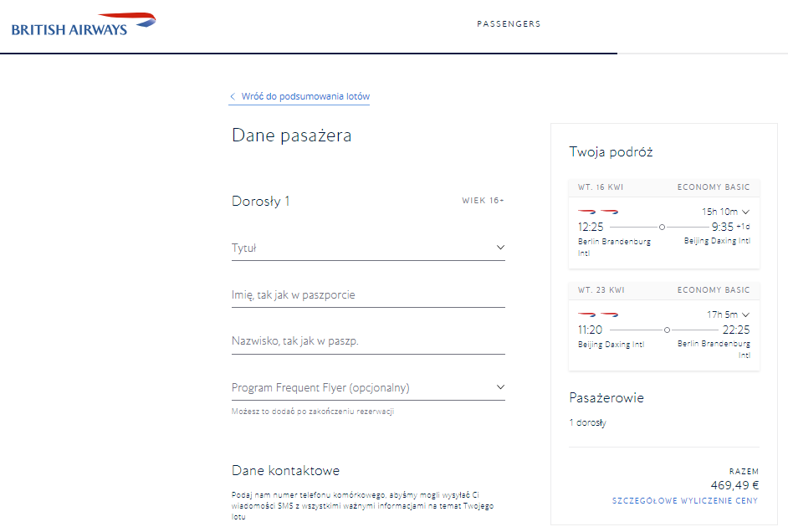The image size is (788, 532).
Task: Open SZCZEGÓŁOWE WYLICZENIE CENY link
Action: (x=685, y=501)
